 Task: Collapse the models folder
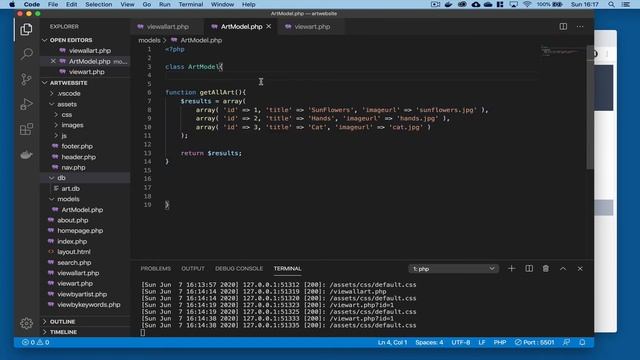(x=68, y=199)
